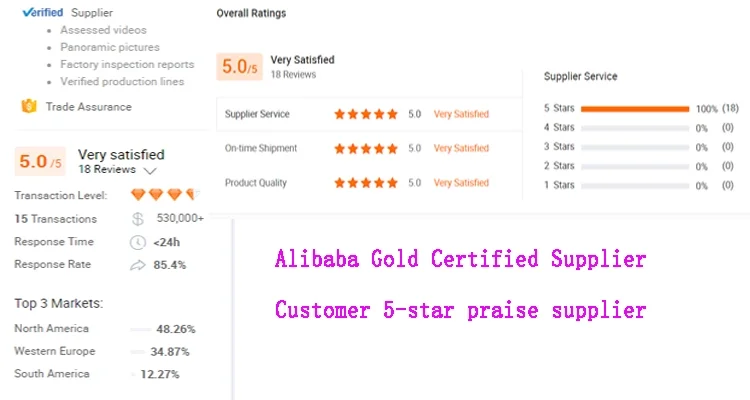Screen dimensions: 750x400
Task: Click the Verified Supplier badge logo
Action: (43, 12)
